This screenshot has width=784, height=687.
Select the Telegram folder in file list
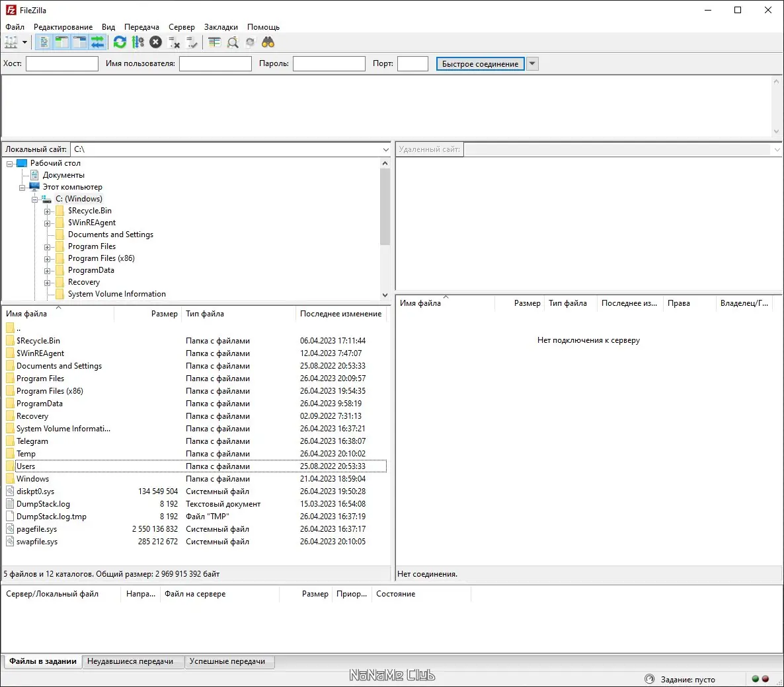[195, 441]
